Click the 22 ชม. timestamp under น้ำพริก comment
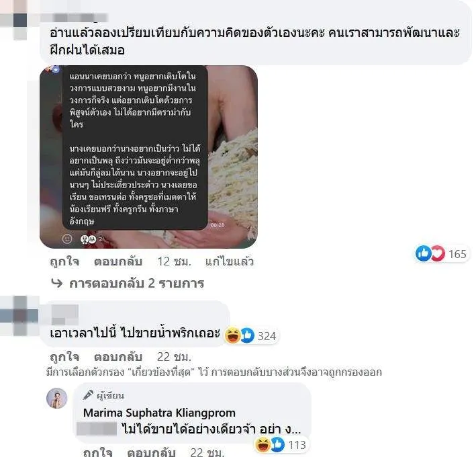The image size is (476, 457). pos(174,357)
